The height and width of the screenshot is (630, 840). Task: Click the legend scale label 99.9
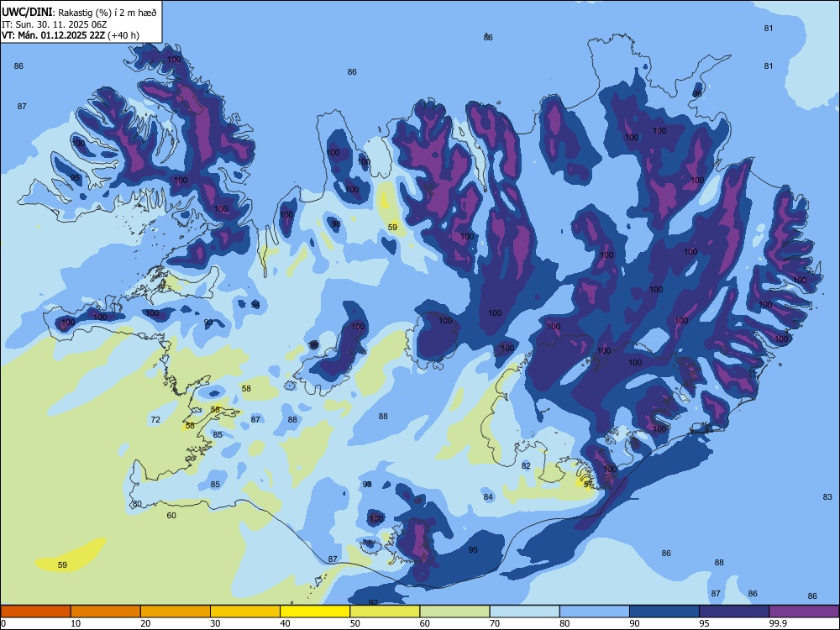(x=778, y=623)
